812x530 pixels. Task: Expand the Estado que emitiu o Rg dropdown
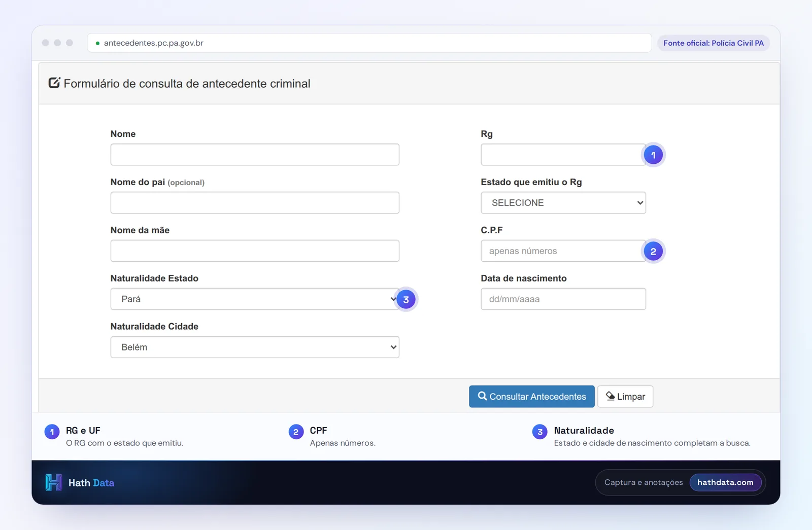(563, 203)
